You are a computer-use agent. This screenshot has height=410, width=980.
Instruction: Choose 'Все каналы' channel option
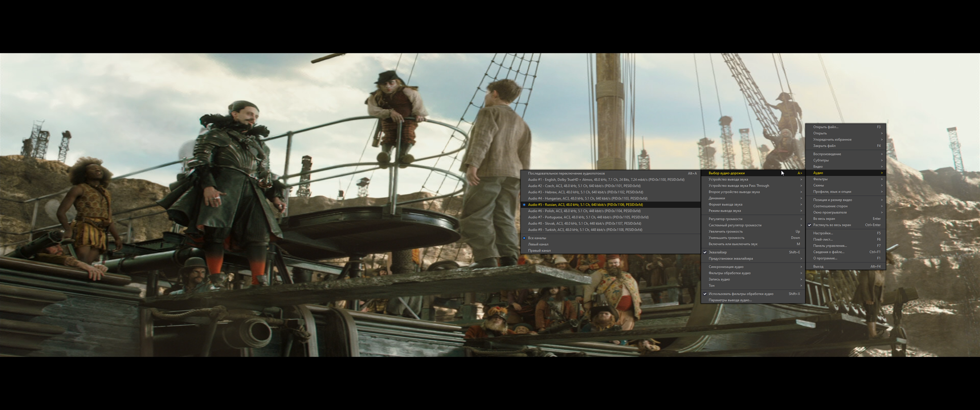pos(610,238)
